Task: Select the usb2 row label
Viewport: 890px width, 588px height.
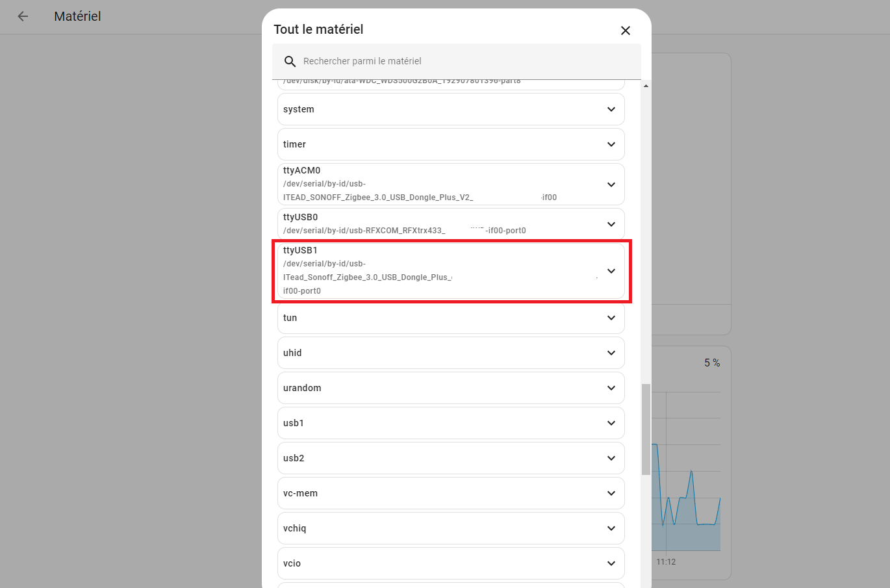Action: (x=294, y=458)
